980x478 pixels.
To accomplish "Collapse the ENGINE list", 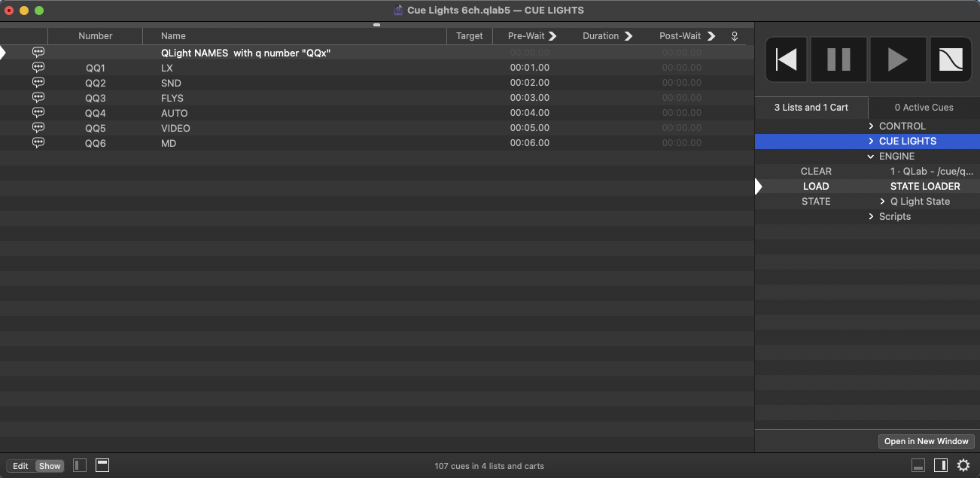I will 871,157.
